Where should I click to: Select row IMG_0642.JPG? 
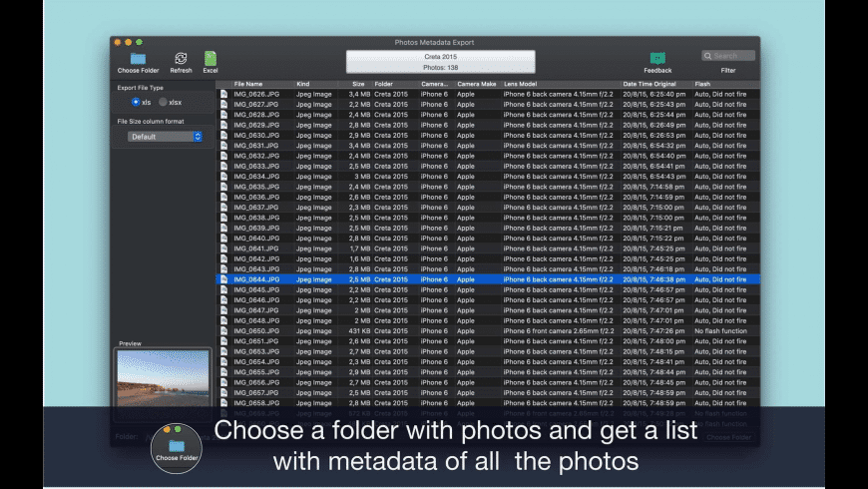click(x=488, y=259)
